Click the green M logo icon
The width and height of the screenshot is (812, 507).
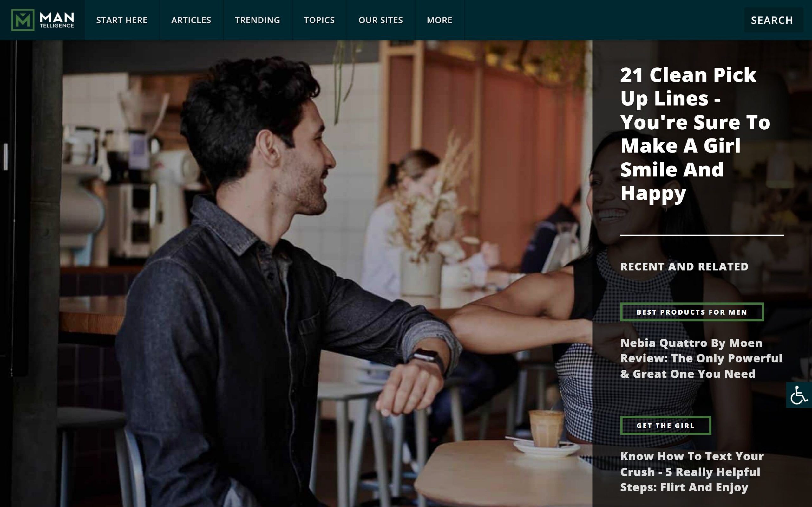(23, 20)
